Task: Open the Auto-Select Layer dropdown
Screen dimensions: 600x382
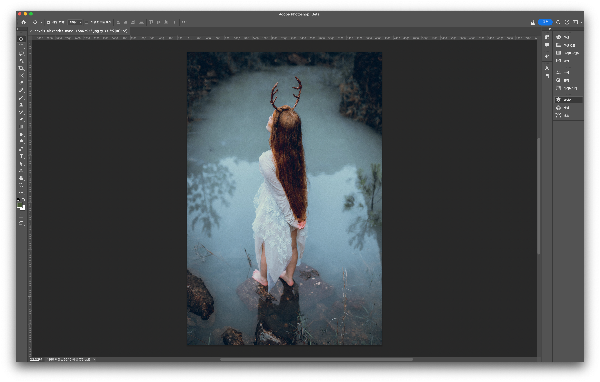Action: (75, 22)
